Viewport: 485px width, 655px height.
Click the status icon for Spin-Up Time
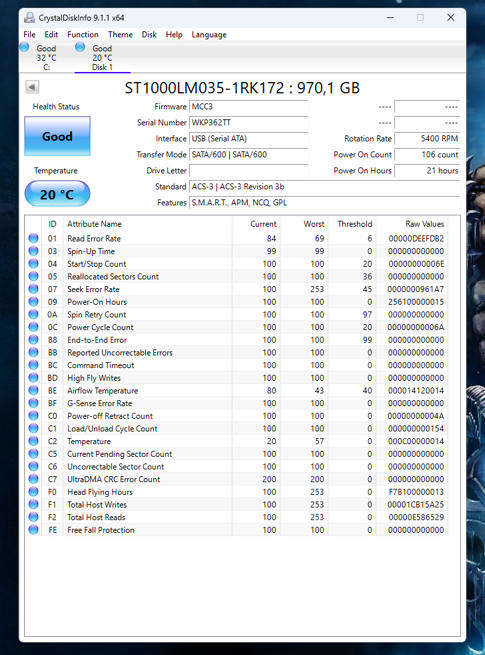33,251
